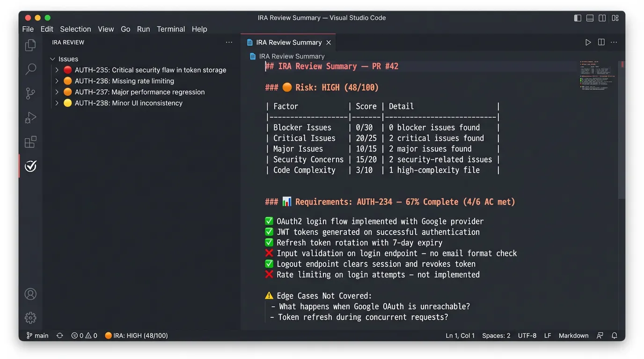
Task: Open the Terminal menu
Action: 171,29
